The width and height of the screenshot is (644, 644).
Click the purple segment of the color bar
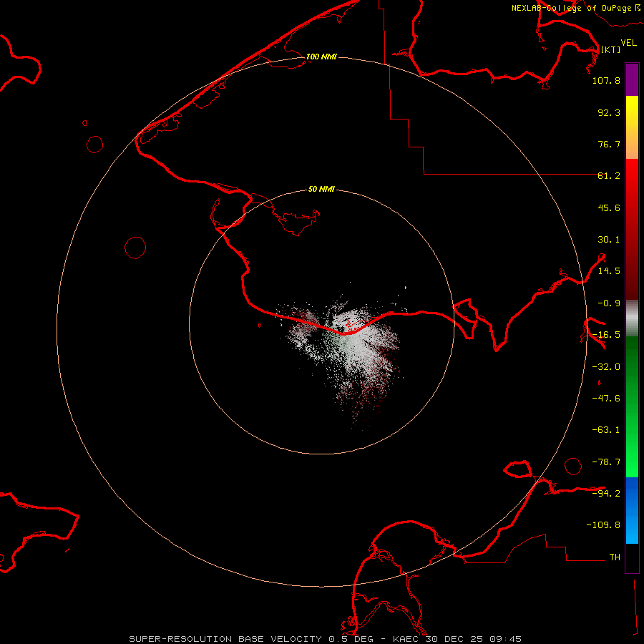coord(632,79)
